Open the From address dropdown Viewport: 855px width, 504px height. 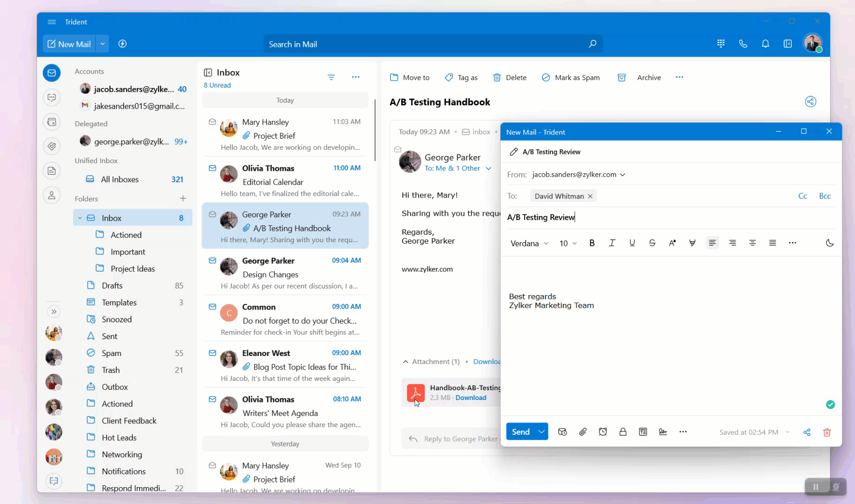coord(622,175)
